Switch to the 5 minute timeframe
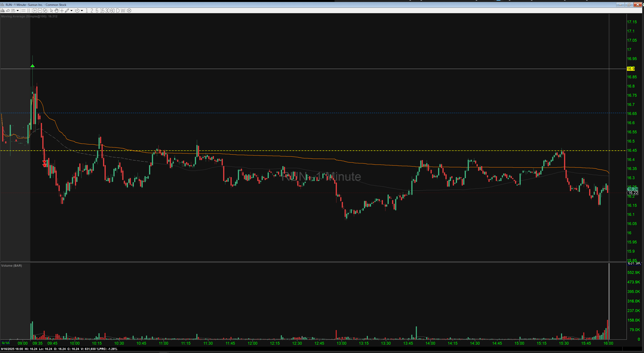Viewport: 644px width, 353px height. point(97,11)
